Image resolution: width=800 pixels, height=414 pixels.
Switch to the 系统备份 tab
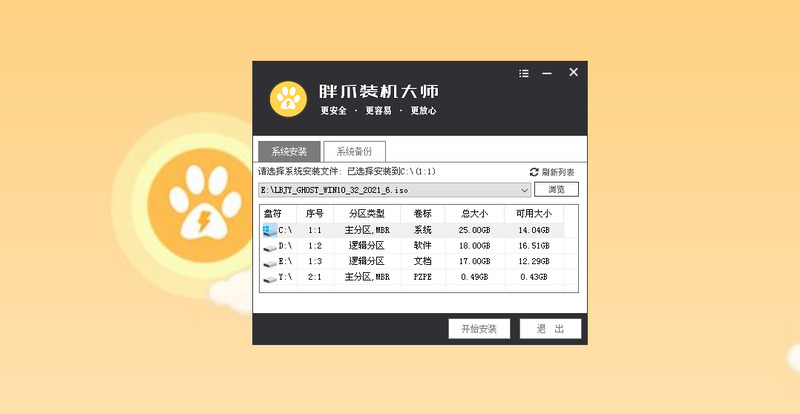coord(355,152)
